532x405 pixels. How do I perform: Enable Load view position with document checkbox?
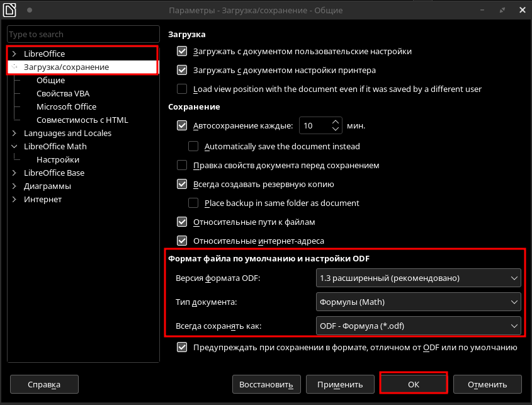tap(183, 89)
